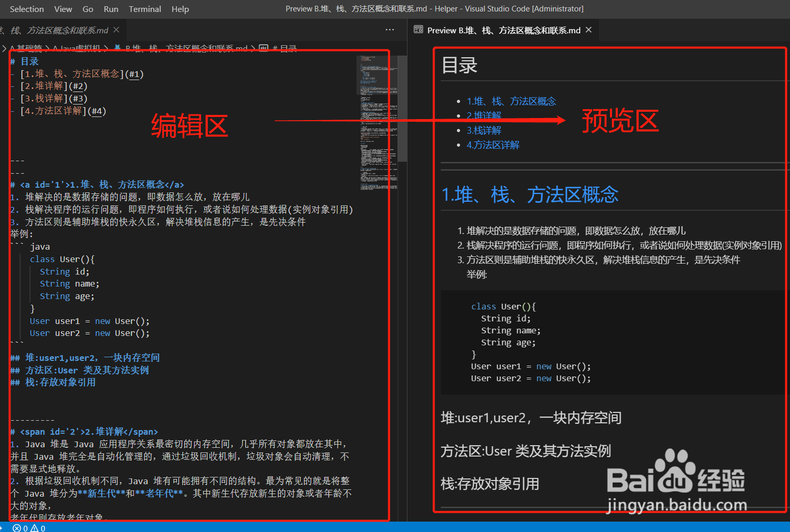Click editor line '[4.方法区详解](#4)'
The width and height of the screenshot is (790, 532).
(x=63, y=111)
